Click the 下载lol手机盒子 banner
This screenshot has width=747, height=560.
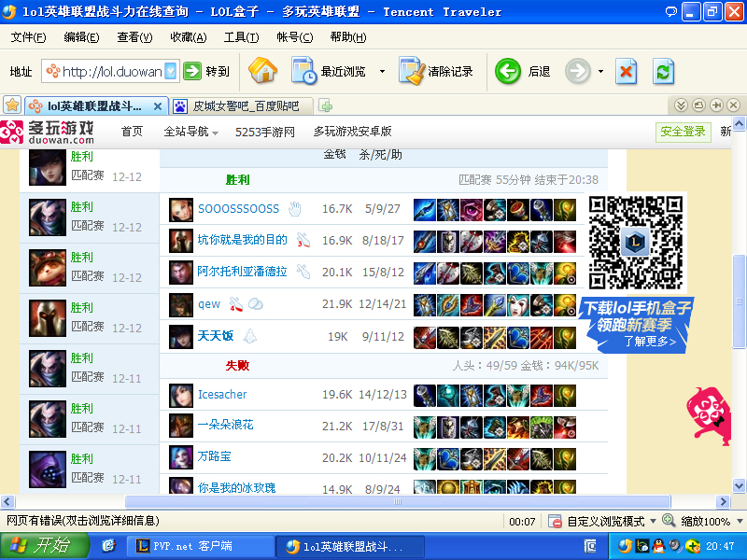click(x=636, y=325)
